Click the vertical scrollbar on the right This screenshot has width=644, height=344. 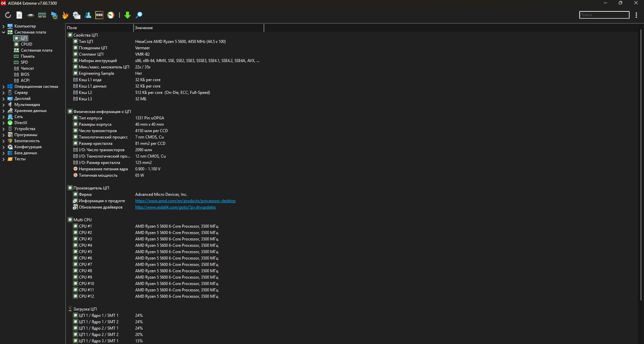641,168
